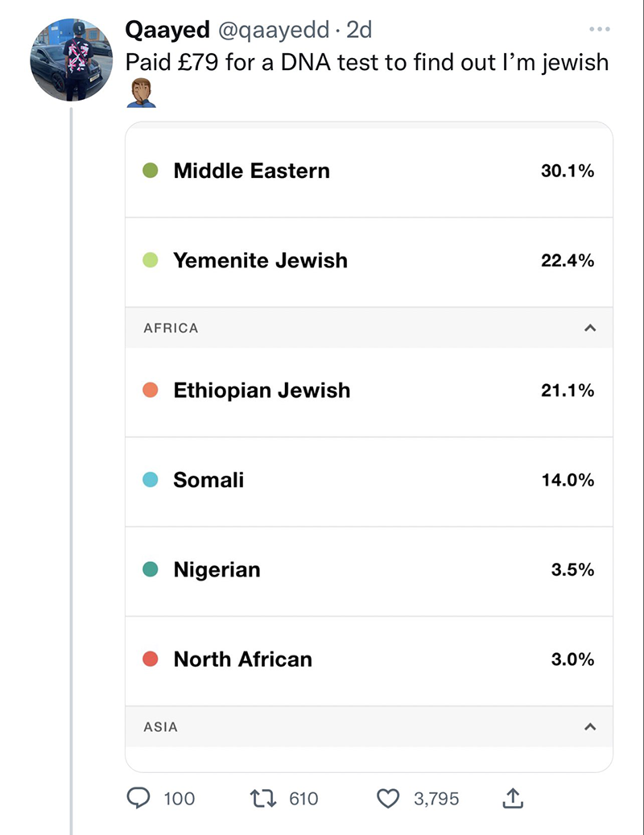Click the AFRICA section header
This screenshot has width=644, height=835.
coord(369,328)
